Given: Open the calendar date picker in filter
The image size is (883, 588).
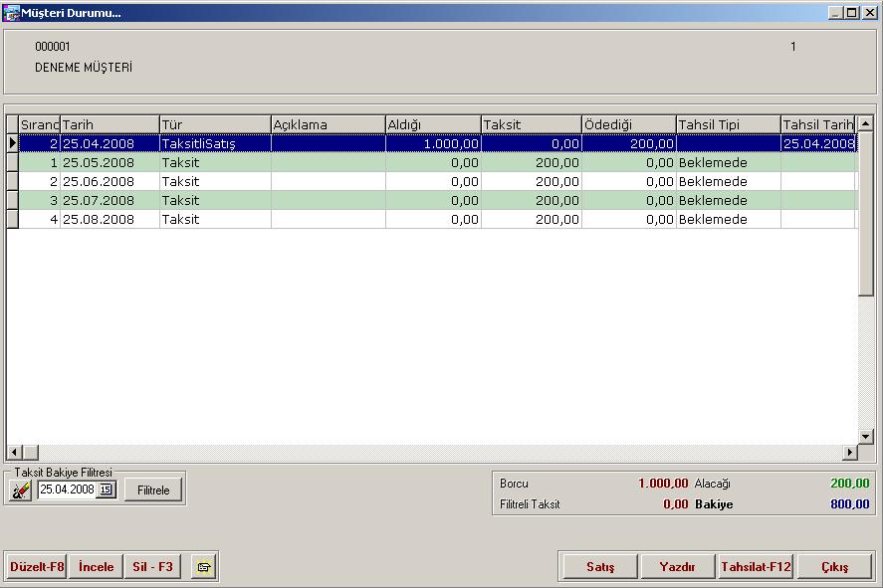Looking at the screenshot, I should pyautogui.click(x=106, y=490).
